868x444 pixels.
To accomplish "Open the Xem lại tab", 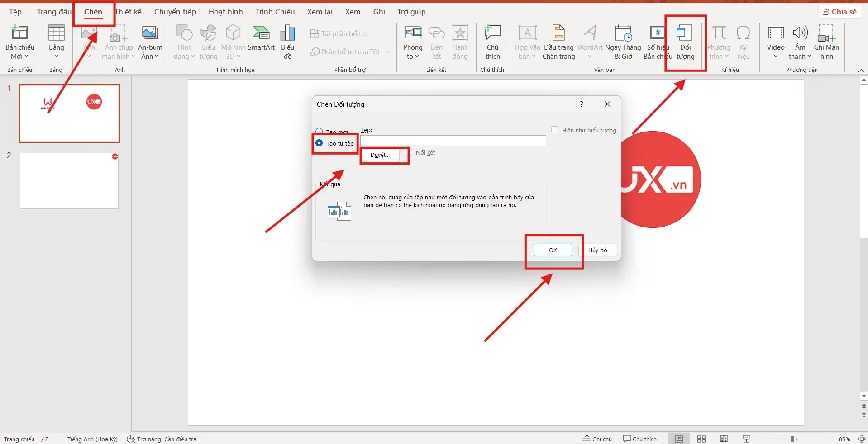I will click(319, 12).
